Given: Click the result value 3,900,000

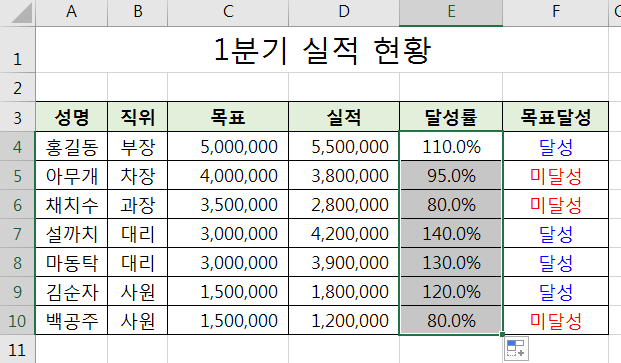Looking at the screenshot, I should pyautogui.click(x=344, y=262).
